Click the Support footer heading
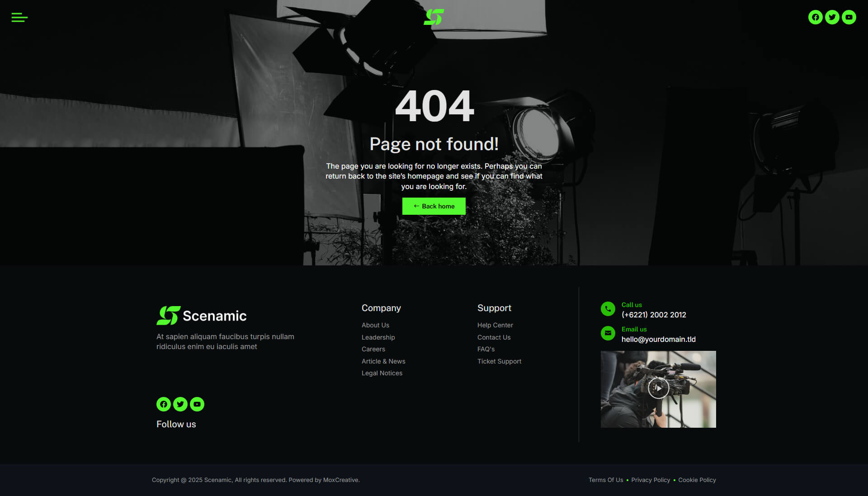 pos(494,308)
